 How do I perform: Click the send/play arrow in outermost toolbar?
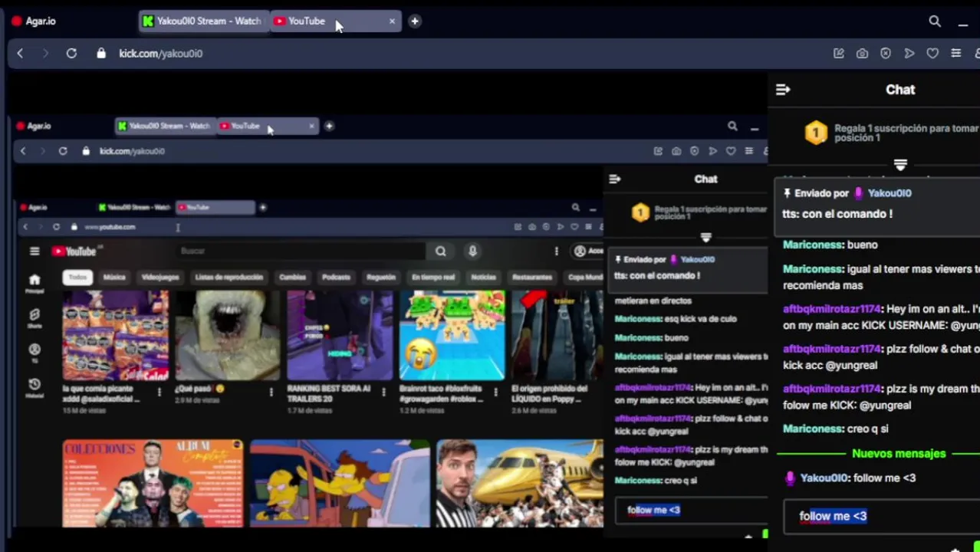point(909,54)
